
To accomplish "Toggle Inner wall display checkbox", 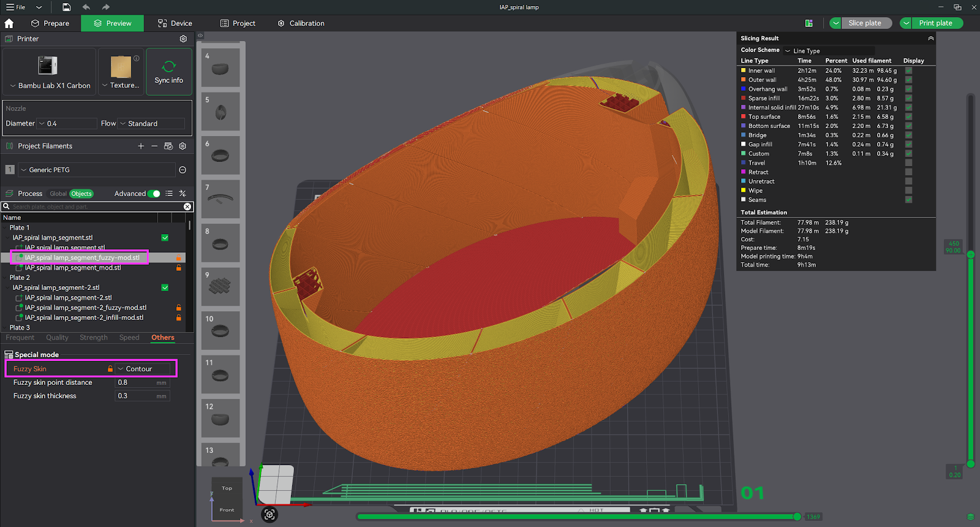I will [908, 70].
